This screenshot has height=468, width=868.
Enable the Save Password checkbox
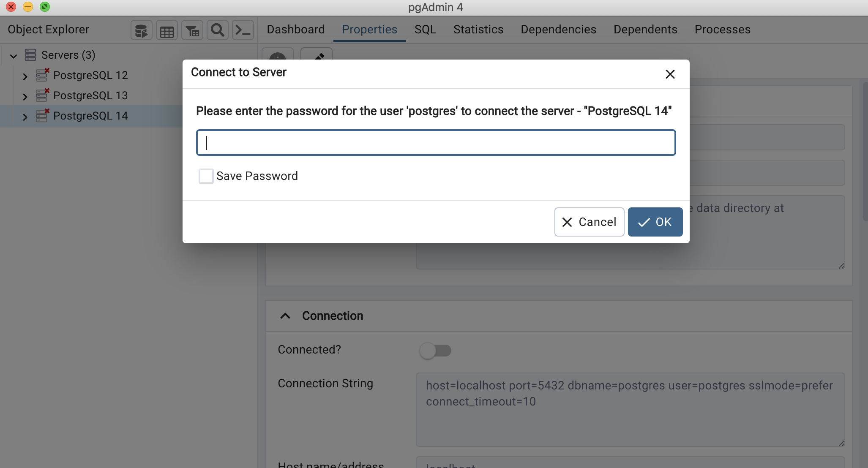pos(206,176)
